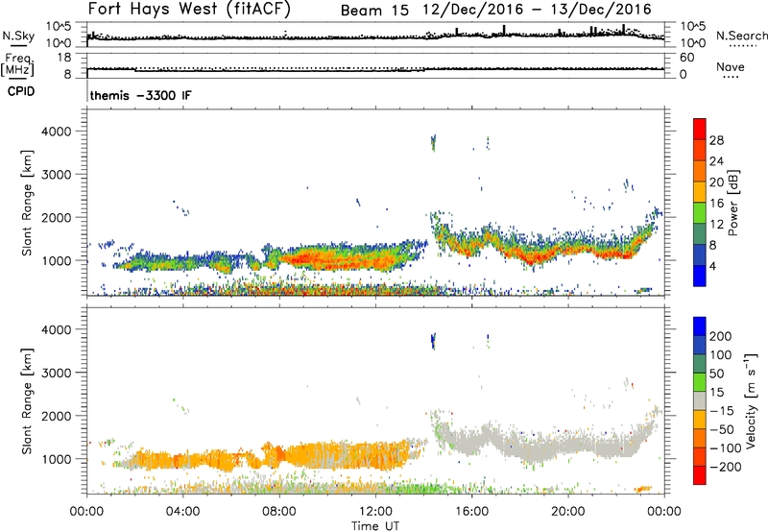Click the '3000' range tick in the velocity panel
This screenshot has height=532, width=768.
pyautogui.click(x=57, y=373)
